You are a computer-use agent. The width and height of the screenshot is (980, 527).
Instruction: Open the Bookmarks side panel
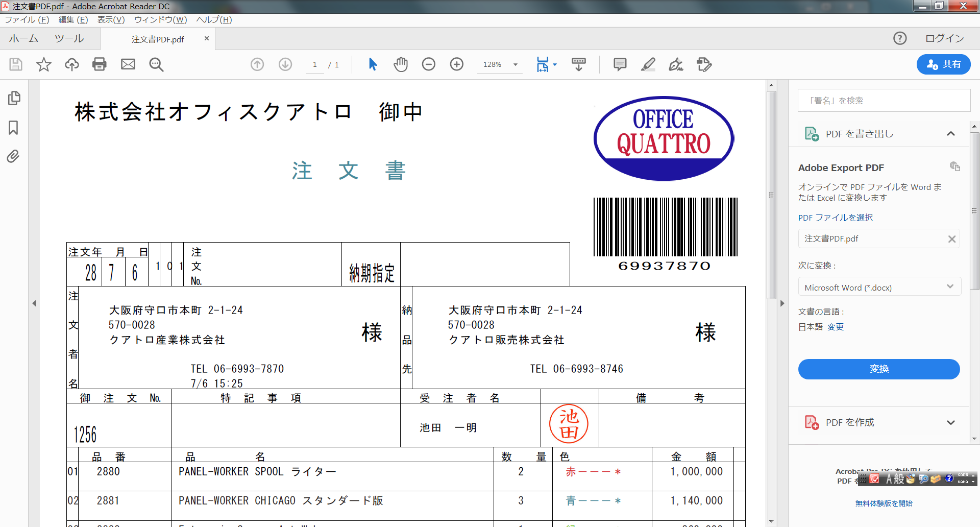(14, 128)
